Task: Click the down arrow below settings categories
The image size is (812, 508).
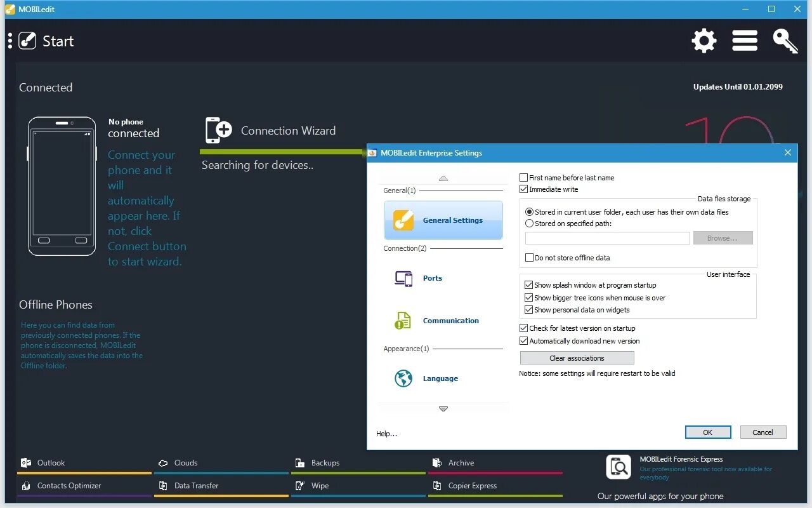Action: tap(443, 409)
